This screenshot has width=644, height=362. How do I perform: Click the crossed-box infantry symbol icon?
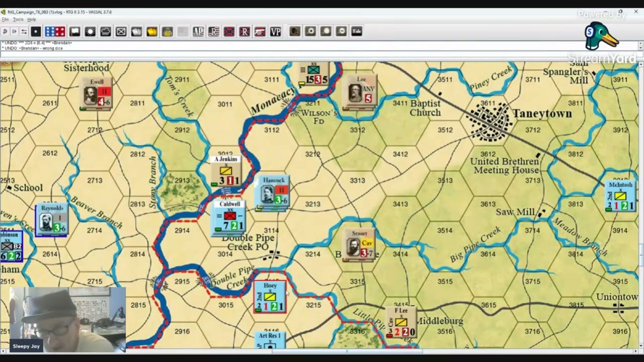(121, 32)
